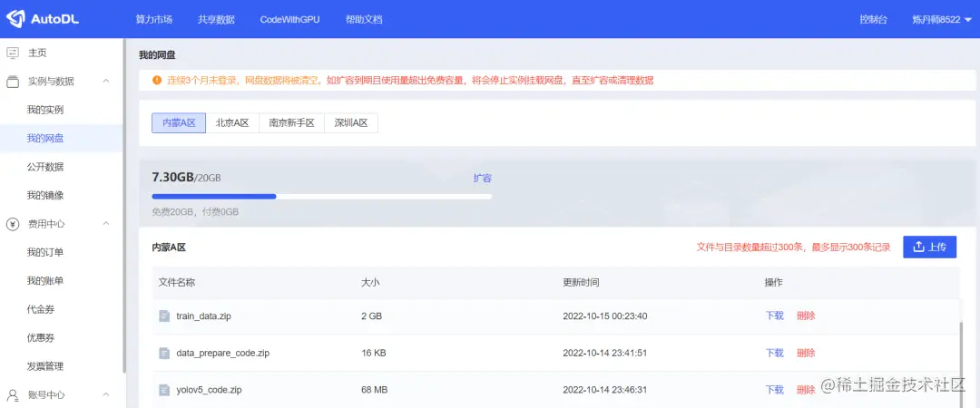
Task: Click the sidebar vertical scrollbar
Action: (124, 206)
